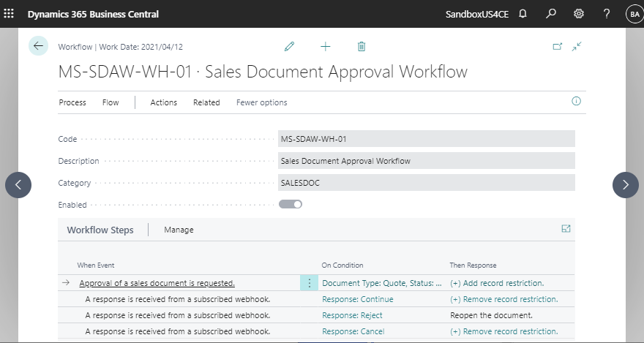The height and width of the screenshot is (343, 644).
Task: Click the Description field
Action: [427, 161]
